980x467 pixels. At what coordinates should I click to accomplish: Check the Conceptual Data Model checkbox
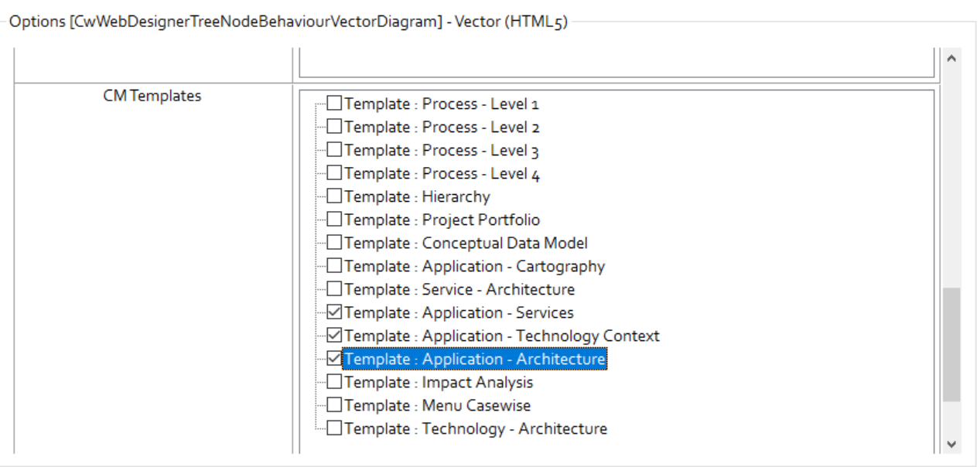point(334,243)
